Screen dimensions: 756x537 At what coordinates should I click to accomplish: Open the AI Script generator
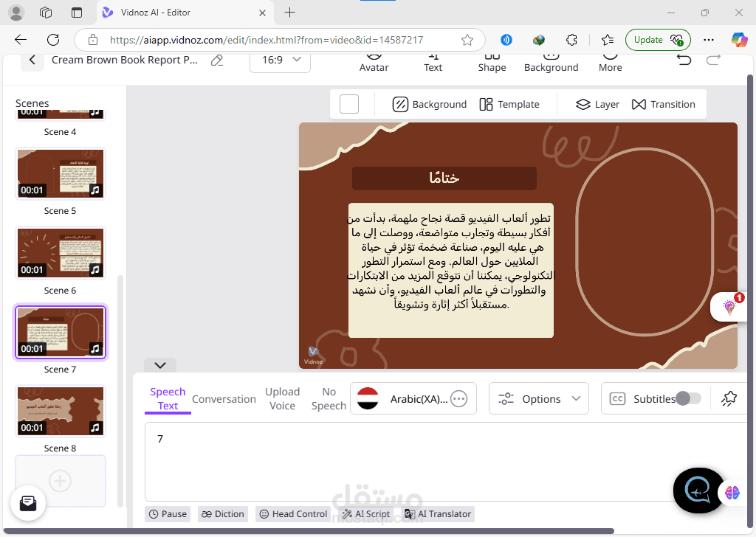(x=366, y=514)
